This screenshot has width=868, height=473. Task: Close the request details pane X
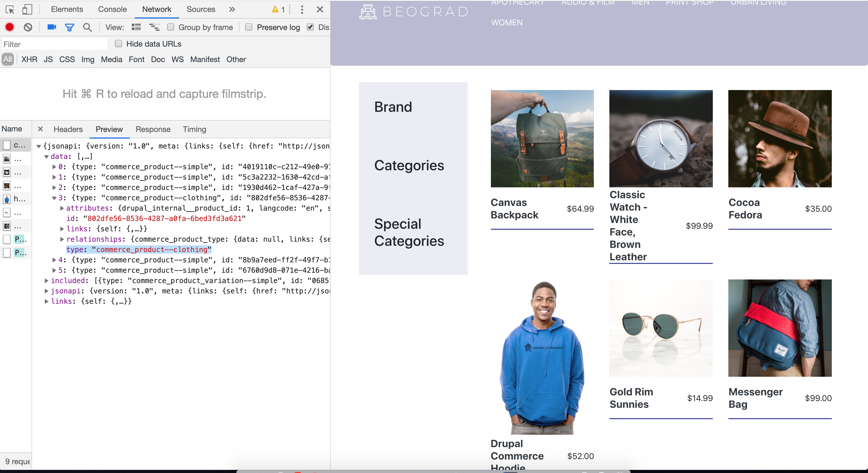(x=40, y=129)
